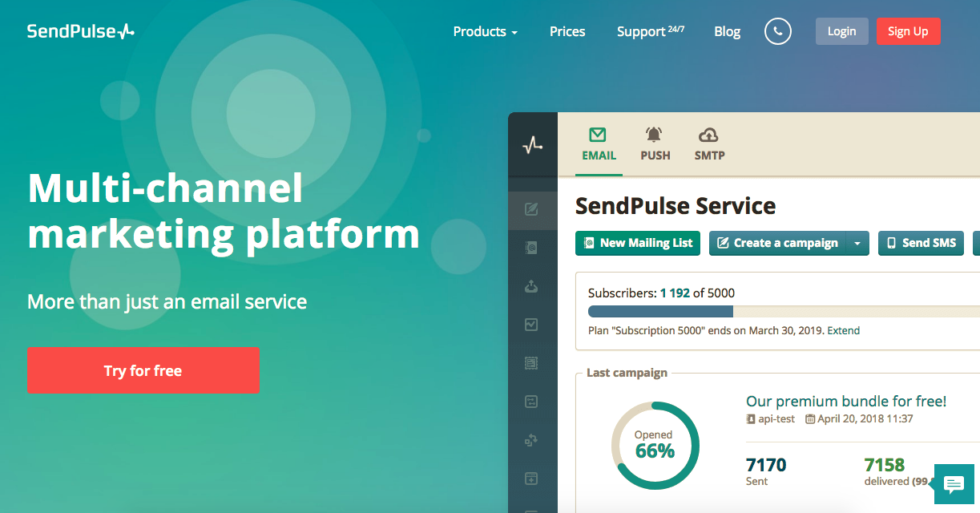Open the address book icon in sidebar
The image size is (980, 513).
click(x=531, y=248)
